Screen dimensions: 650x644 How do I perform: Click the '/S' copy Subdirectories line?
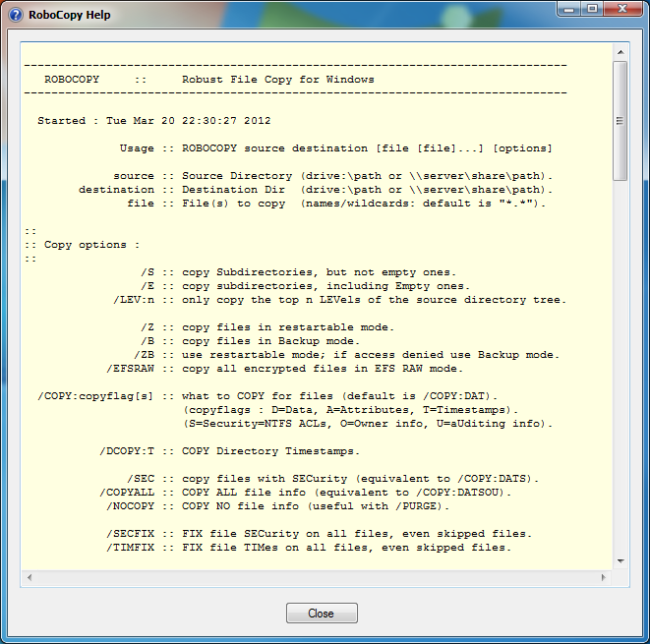[x=299, y=272]
